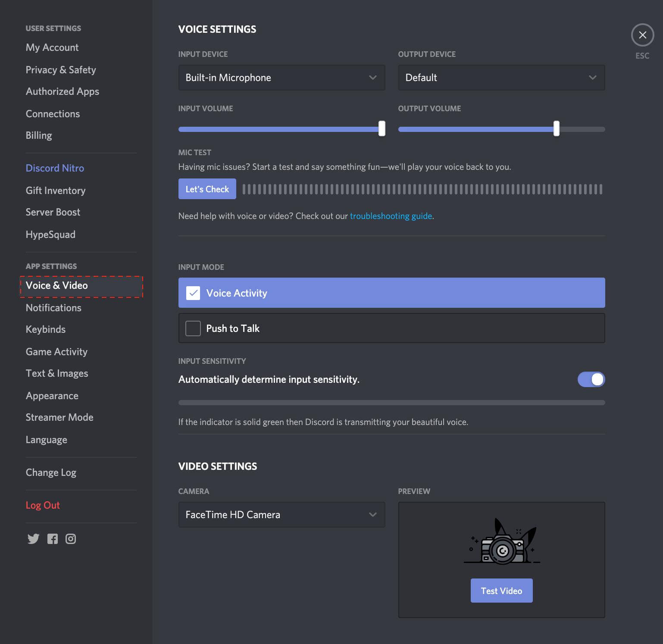Image resolution: width=663 pixels, height=644 pixels.
Task: Click the Instagram icon
Action: click(70, 538)
